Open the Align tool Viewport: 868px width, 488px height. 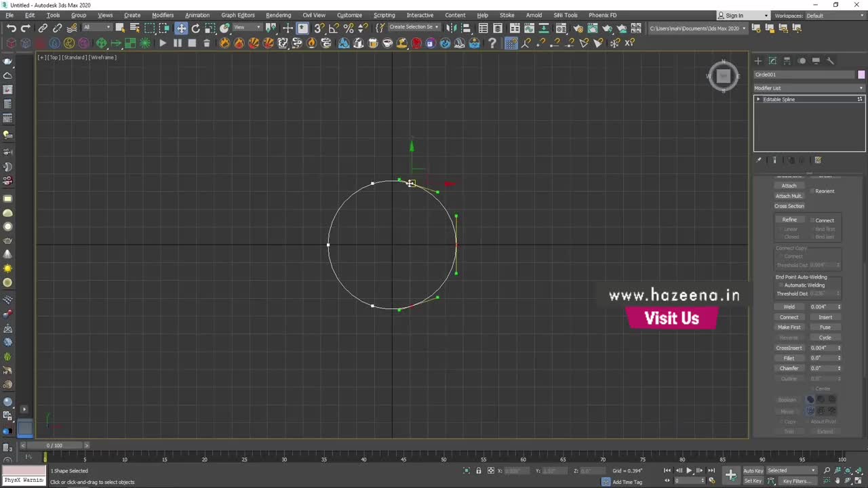(466, 28)
